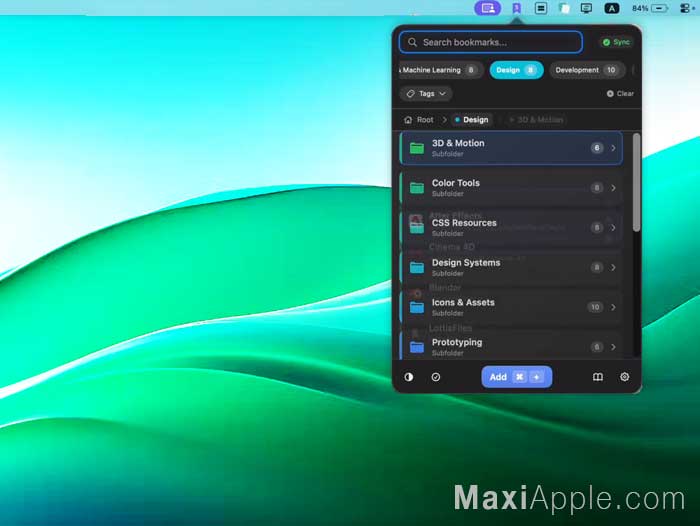This screenshot has width=700, height=526.
Task: Toggle the light/dark theme icon
Action: pos(408,377)
